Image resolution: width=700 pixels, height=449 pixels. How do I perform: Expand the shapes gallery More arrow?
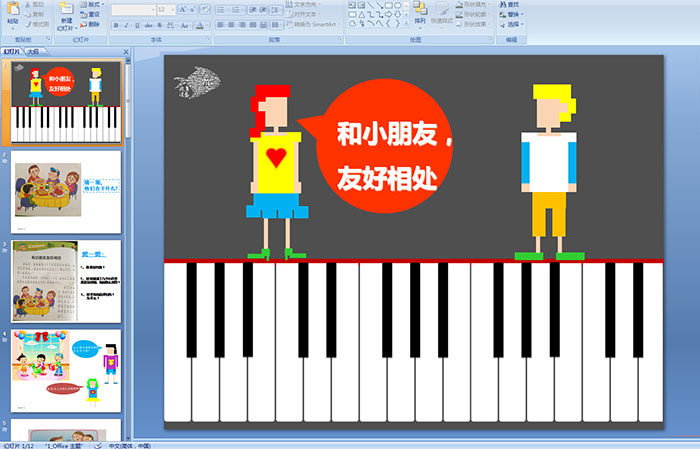click(x=406, y=24)
